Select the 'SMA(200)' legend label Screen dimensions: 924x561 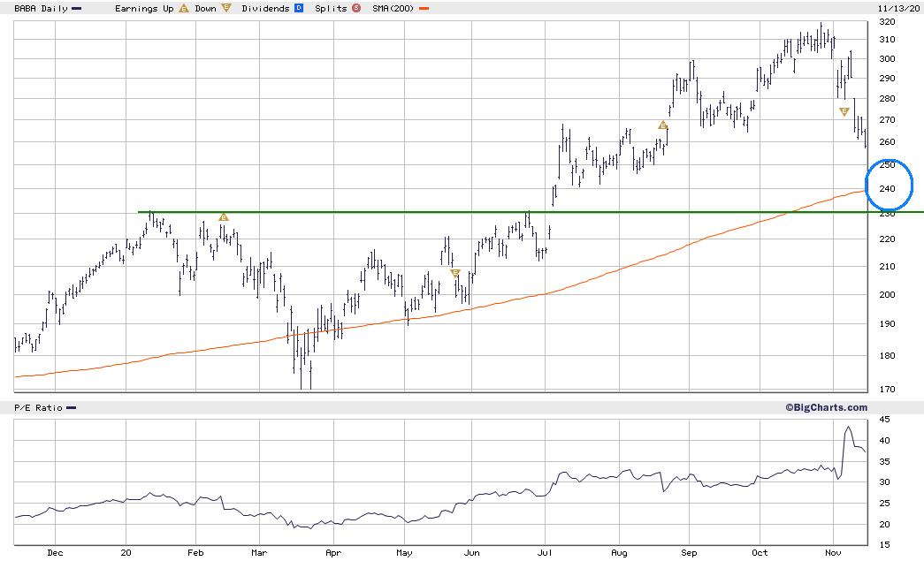coord(393,8)
